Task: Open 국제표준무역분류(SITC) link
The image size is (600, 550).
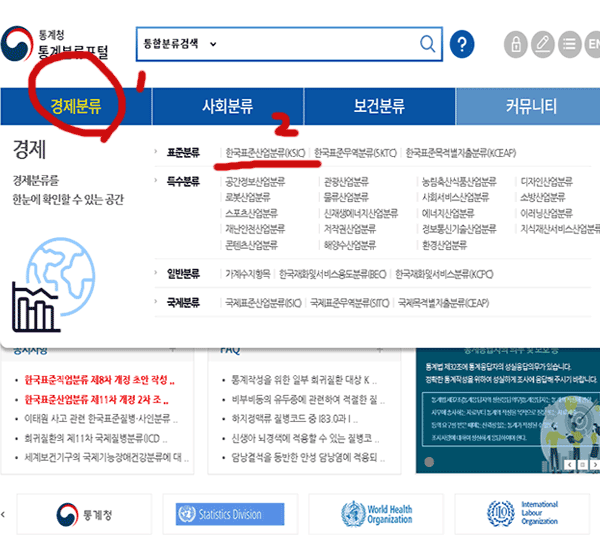Action: 350,303
